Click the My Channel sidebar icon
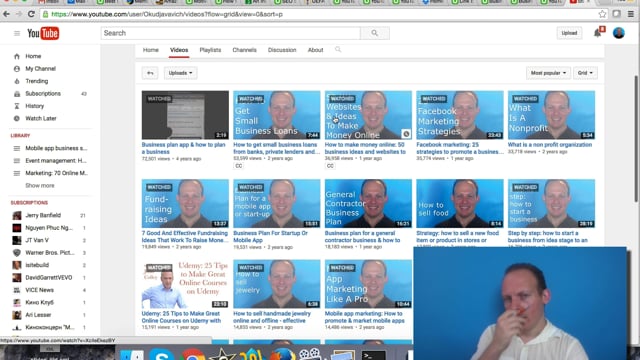Image resolution: width=640 pixels, height=360 pixels. [x=17, y=69]
